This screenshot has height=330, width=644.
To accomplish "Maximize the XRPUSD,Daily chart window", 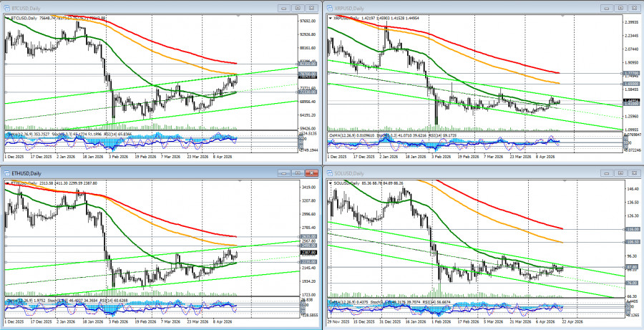I will click(x=621, y=8).
